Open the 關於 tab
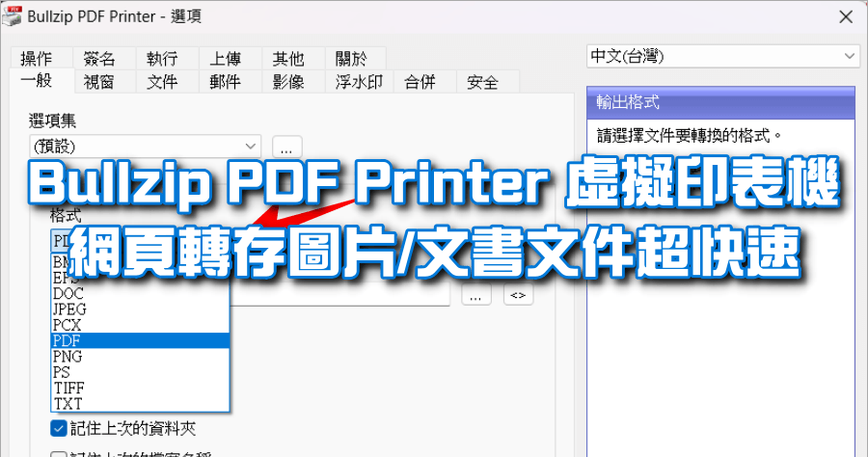 pos(356,58)
